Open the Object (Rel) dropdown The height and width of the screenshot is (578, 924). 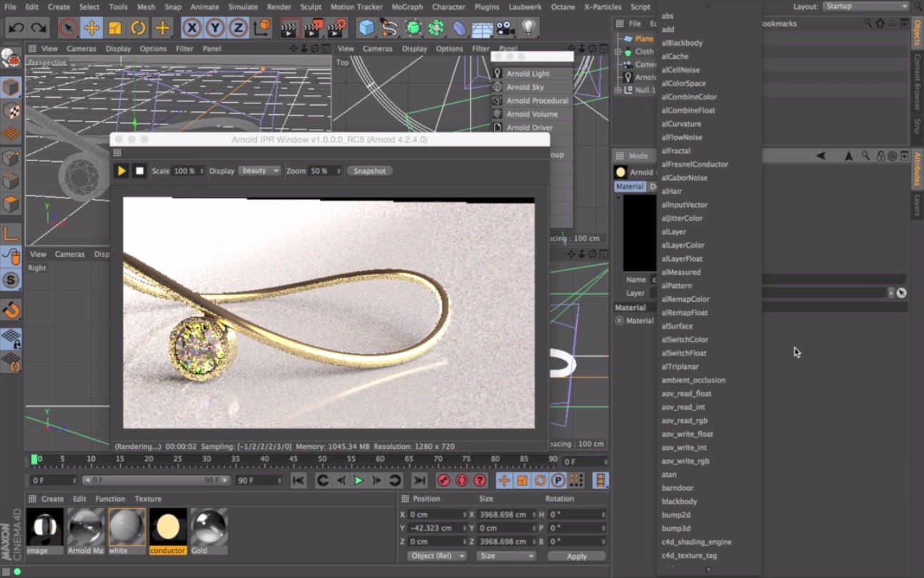(x=437, y=556)
